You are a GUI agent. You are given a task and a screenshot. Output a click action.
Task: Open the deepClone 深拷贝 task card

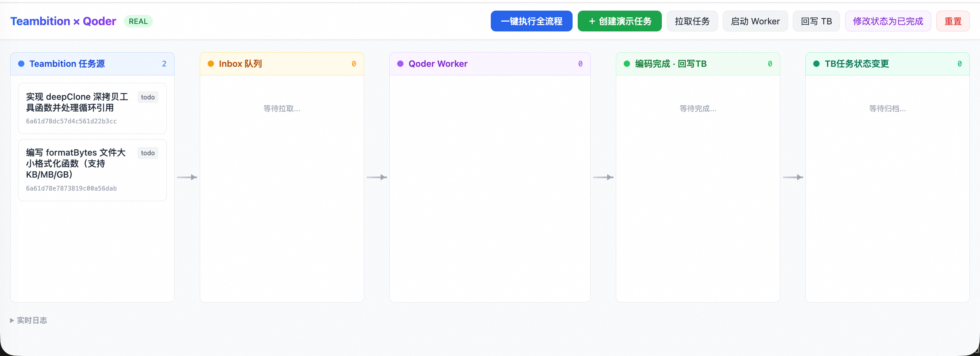point(92,108)
